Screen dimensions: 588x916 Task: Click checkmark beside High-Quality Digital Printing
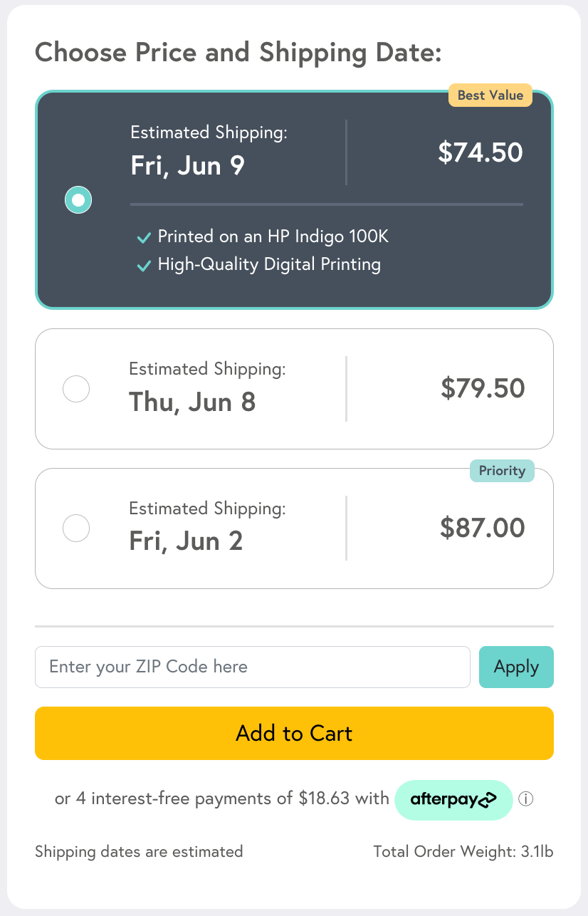coord(144,266)
